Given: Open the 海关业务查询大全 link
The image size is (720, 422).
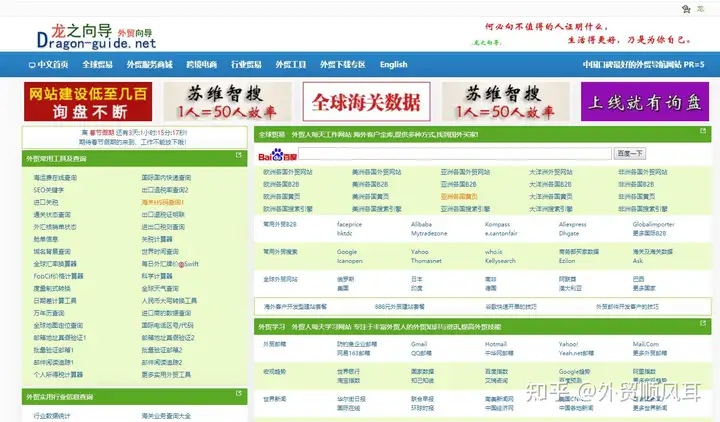Looking at the screenshot, I should click(x=166, y=416).
